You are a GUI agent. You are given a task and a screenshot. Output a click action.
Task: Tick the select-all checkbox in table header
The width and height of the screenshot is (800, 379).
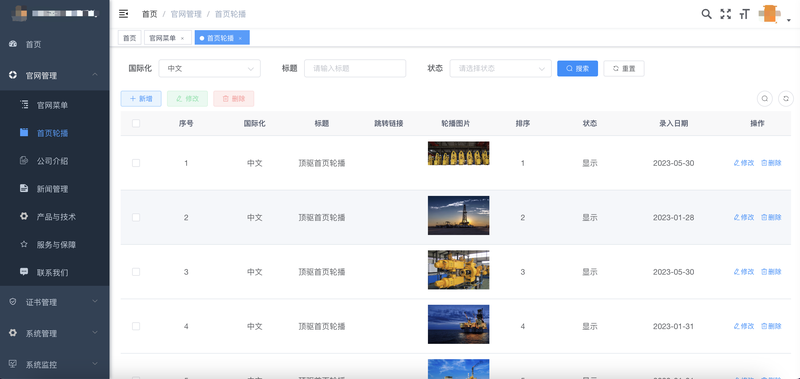pyautogui.click(x=136, y=123)
